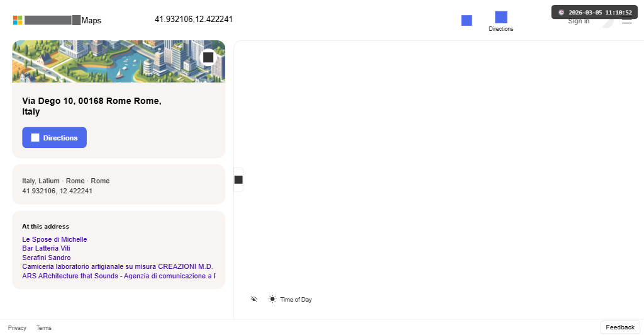Open Le Spose di Michelle
Screen dimensions: 644x335
[55, 239]
